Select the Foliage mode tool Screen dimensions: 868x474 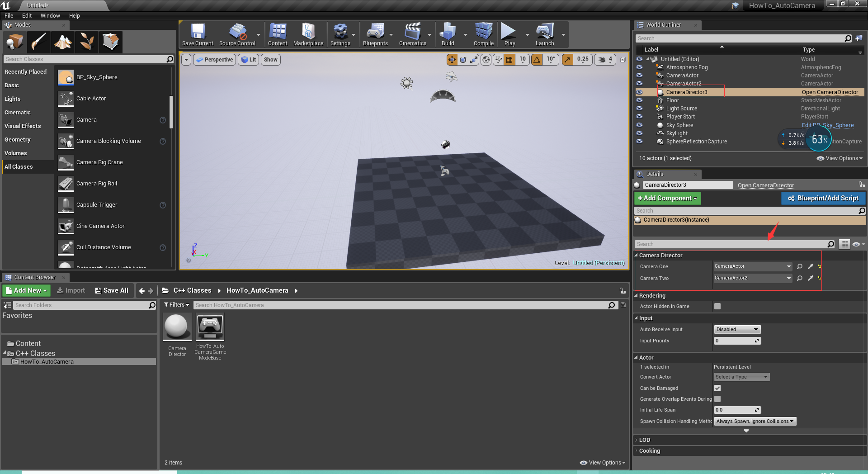pyautogui.click(x=86, y=42)
